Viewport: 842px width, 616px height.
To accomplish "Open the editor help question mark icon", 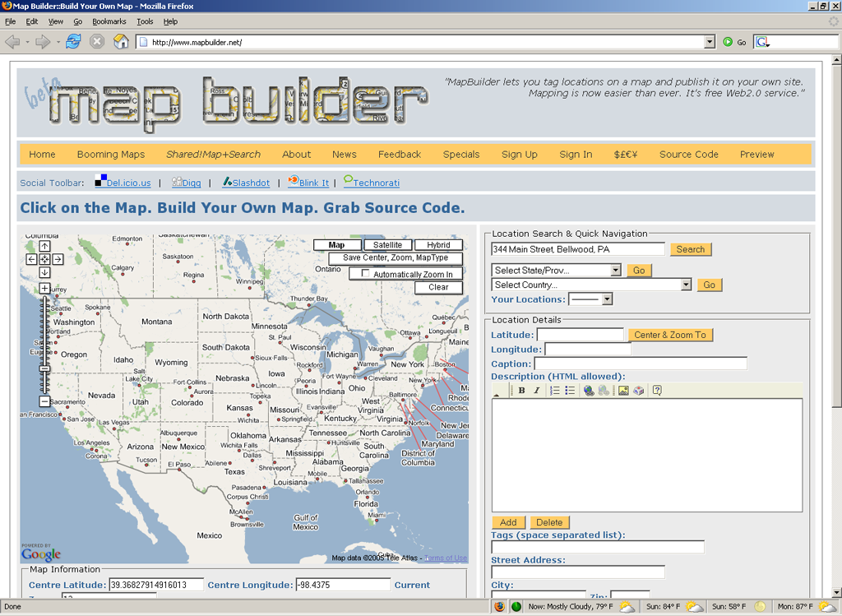I will pyautogui.click(x=657, y=391).
